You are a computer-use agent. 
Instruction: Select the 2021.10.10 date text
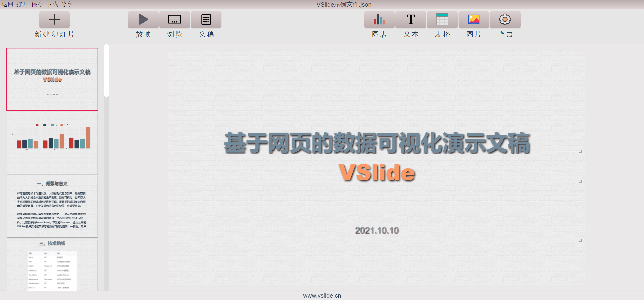click(377, 231)
